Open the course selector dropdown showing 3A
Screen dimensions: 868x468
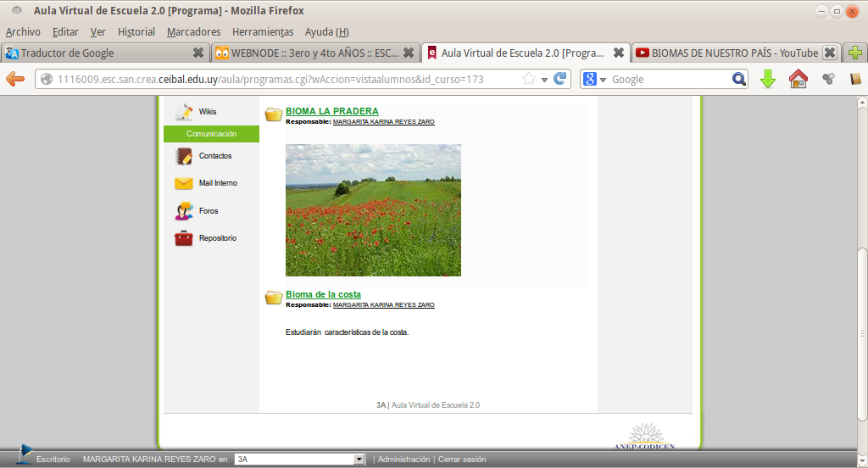(x=299, y=460)
